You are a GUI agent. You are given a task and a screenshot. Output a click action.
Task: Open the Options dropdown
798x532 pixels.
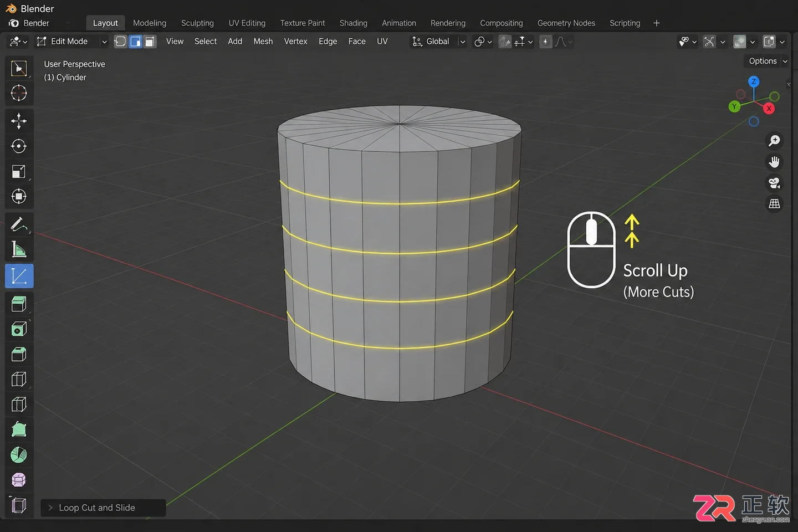click(x=768, y=61)
